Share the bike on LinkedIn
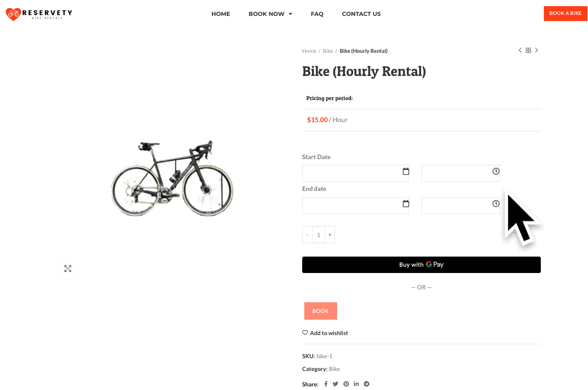Viewport: 588px width, 390px height. click(x=356, y=384)
